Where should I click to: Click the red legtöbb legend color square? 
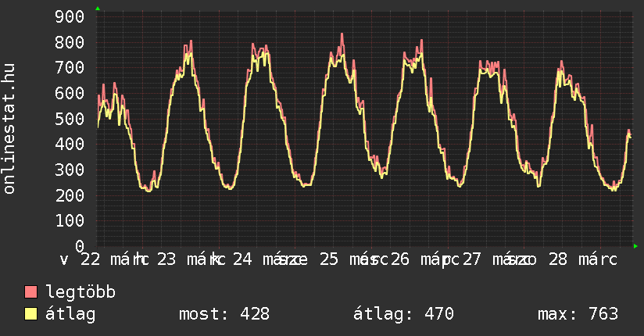point(31,292)
